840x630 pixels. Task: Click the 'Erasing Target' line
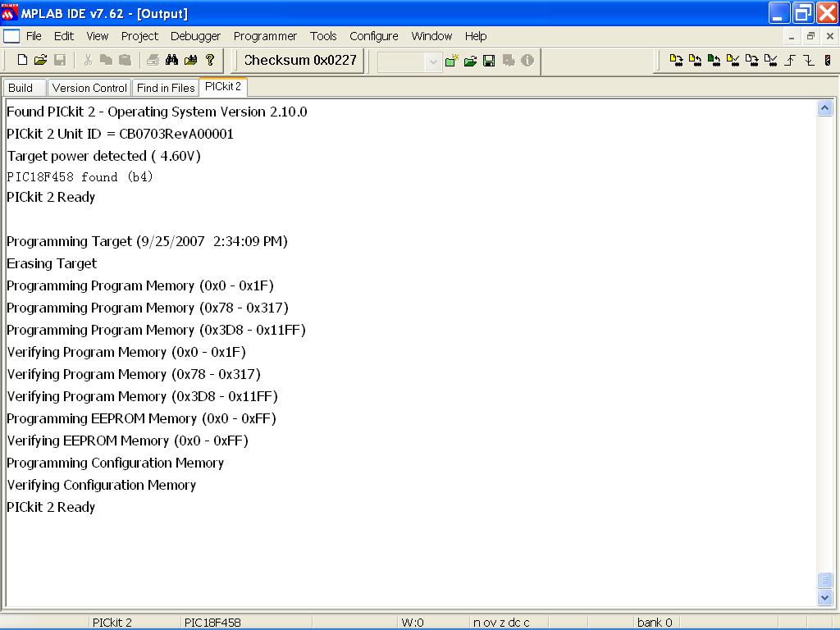(x=52, y=263)
